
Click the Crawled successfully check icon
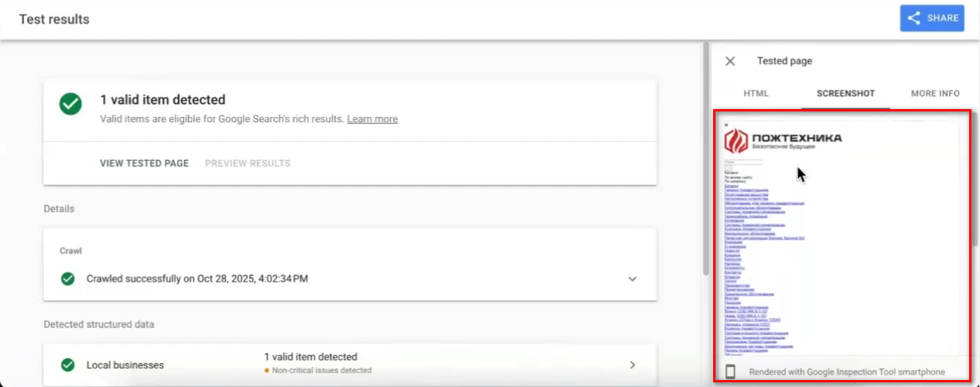click(68, 279)
